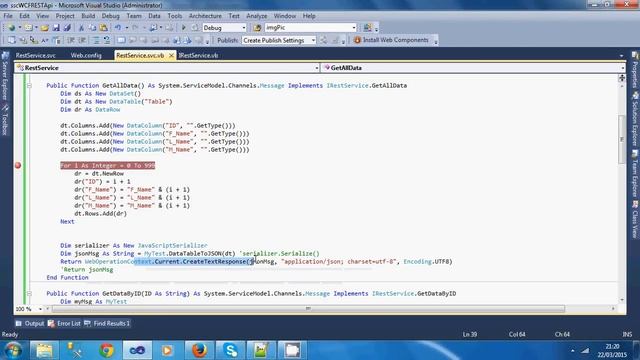Open Skype from the taskbar
Screen dimensions: 640x360
230,350
